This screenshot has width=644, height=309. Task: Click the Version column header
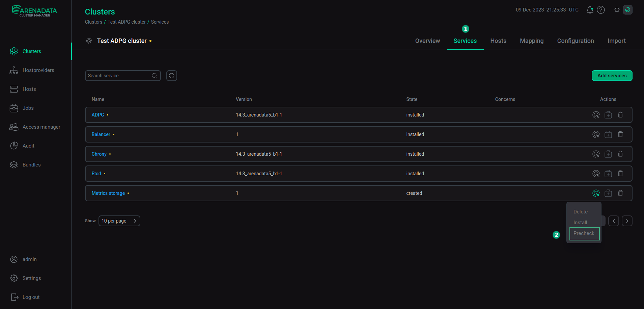coord(244,99)
